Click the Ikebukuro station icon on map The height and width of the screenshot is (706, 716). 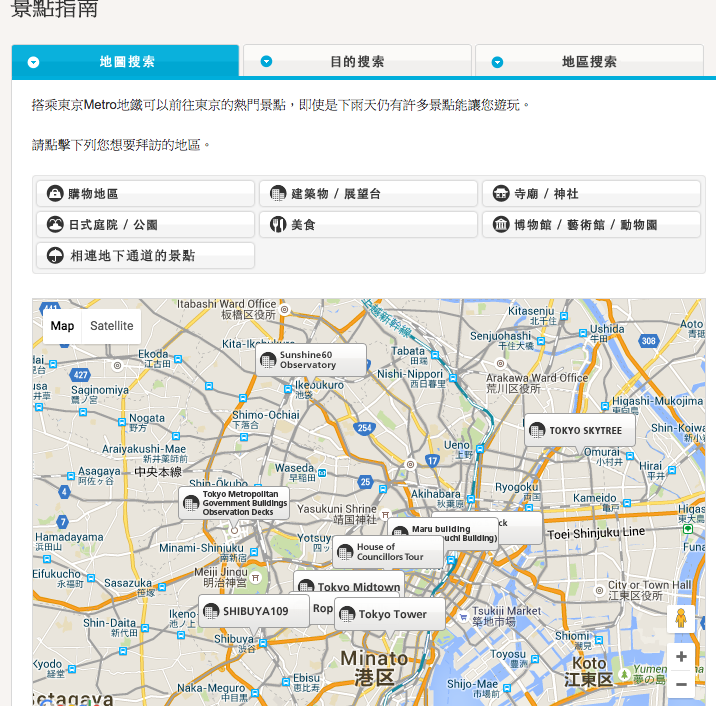coord(288,389)
